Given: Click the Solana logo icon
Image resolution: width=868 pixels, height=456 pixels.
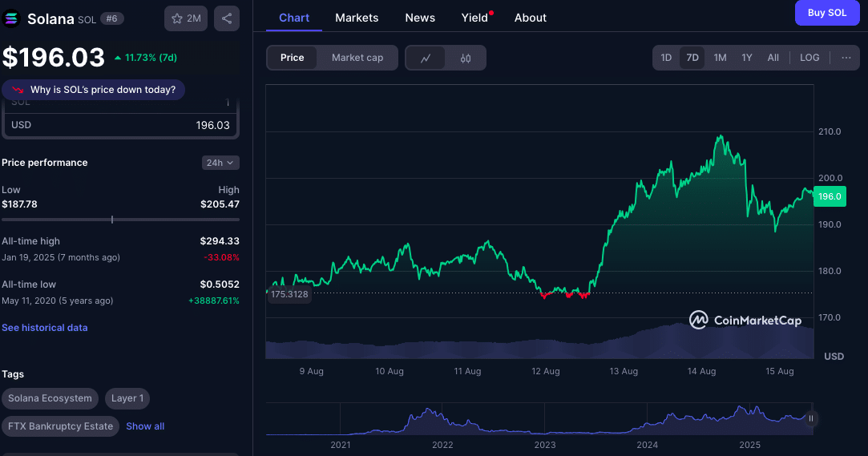Looking at the screenshot, I should (x=11, y=18).
